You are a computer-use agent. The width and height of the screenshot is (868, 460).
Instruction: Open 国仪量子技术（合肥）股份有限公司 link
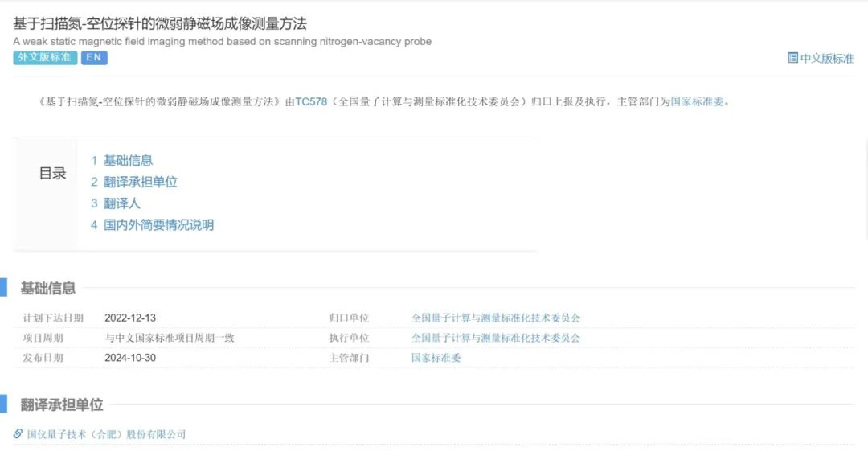pyautogui.click(x=106, y=435)
